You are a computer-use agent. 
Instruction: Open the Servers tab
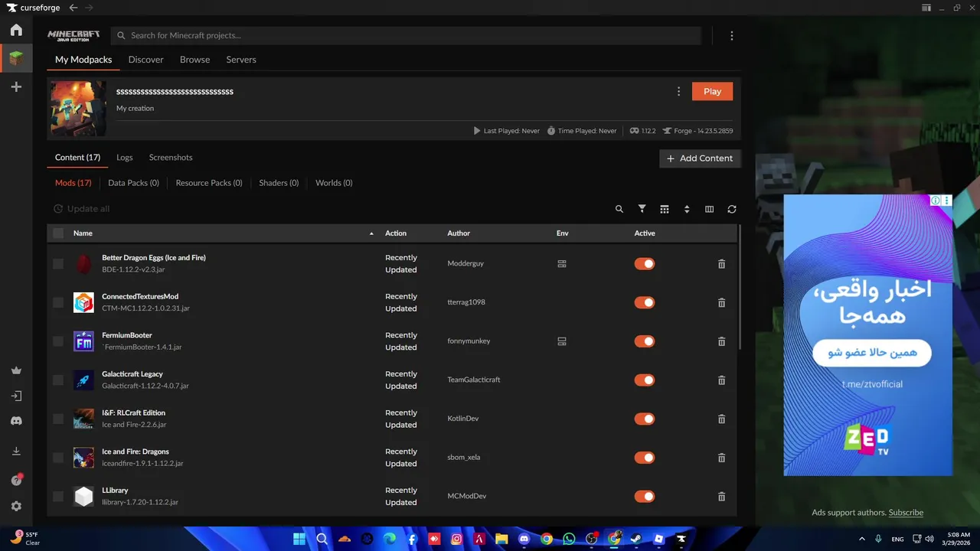(x=241, y=60)
